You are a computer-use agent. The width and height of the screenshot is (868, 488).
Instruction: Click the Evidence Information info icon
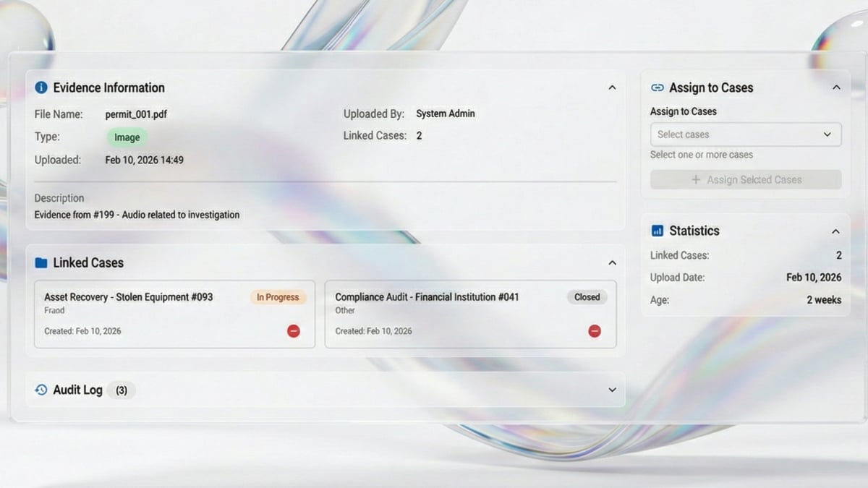41,87
